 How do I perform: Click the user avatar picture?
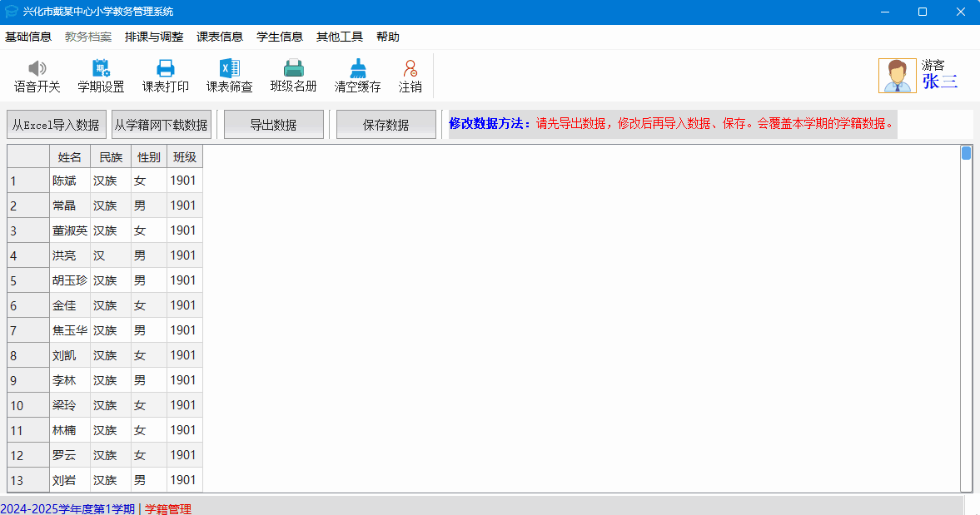click(x=897, y=76)
